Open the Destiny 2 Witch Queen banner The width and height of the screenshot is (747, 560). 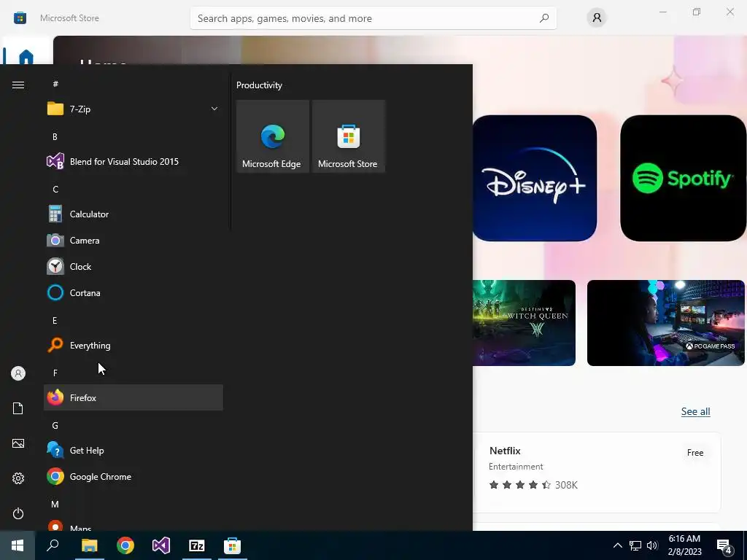point(524,323)
